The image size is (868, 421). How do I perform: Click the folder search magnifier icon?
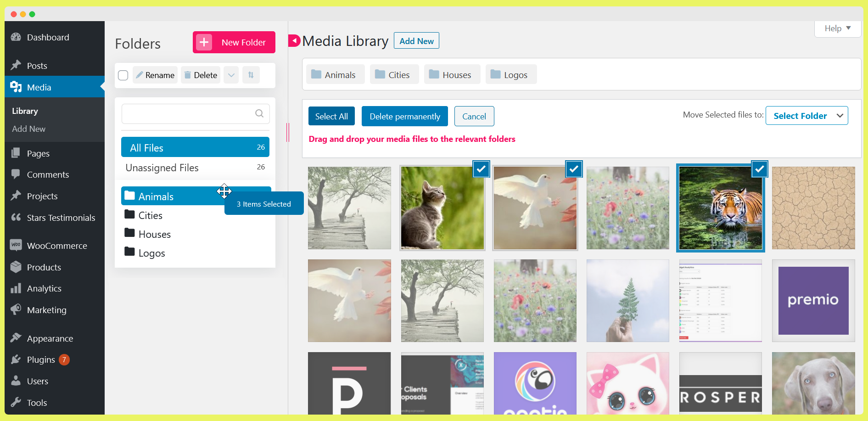[x=259, y=113]
